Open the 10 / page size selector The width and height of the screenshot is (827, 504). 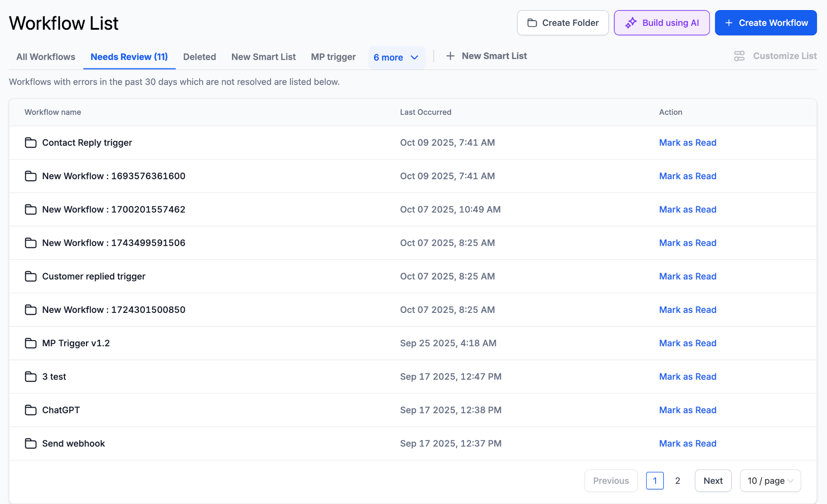tap(770, 481)
